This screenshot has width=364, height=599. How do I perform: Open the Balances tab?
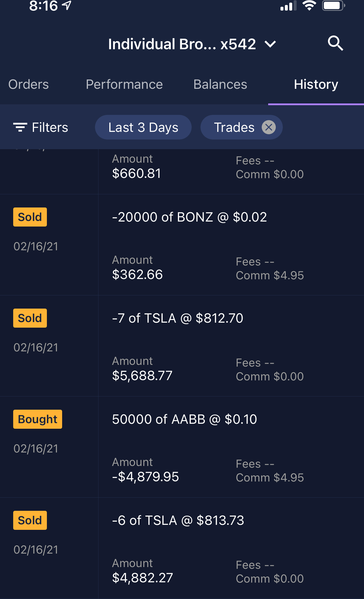[x=220, y=84]
